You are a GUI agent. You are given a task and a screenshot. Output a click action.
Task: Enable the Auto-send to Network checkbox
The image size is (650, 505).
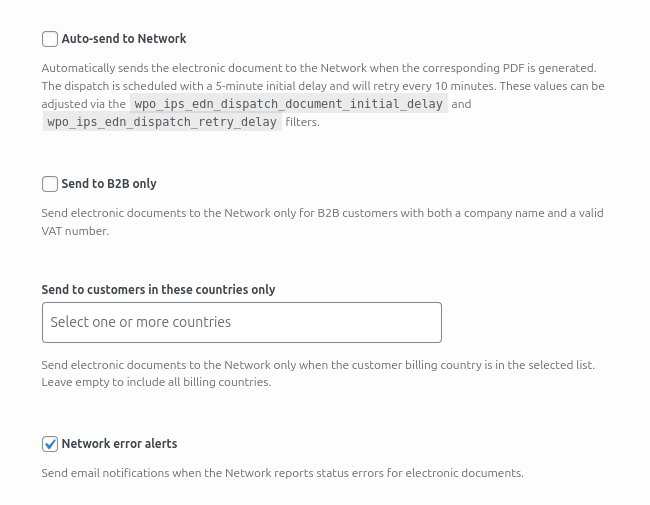point(50,39)
